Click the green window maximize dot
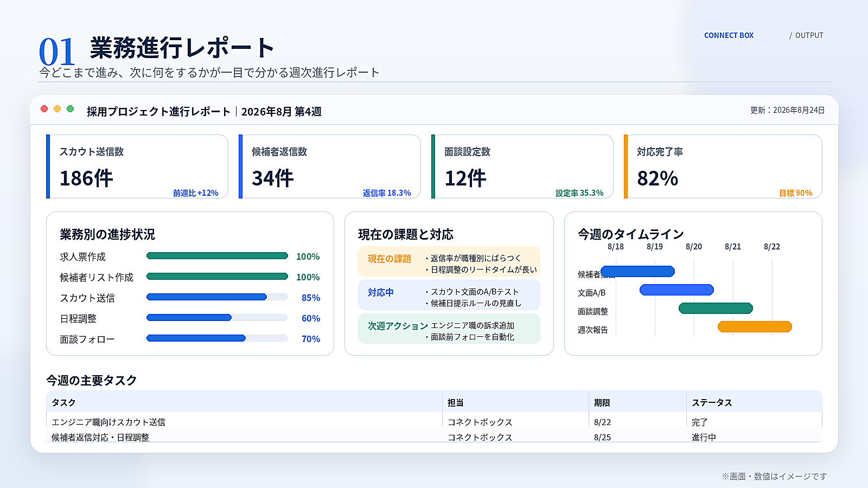The image size is (868, 488). pos(71,109)
